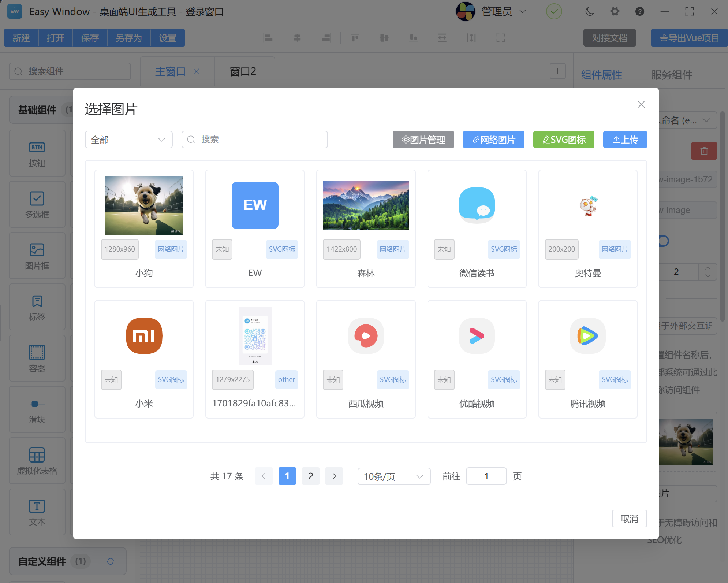This screenshot has width=728, height=583.
Task: Click the 前往 page number input
Action: [486, 476]
